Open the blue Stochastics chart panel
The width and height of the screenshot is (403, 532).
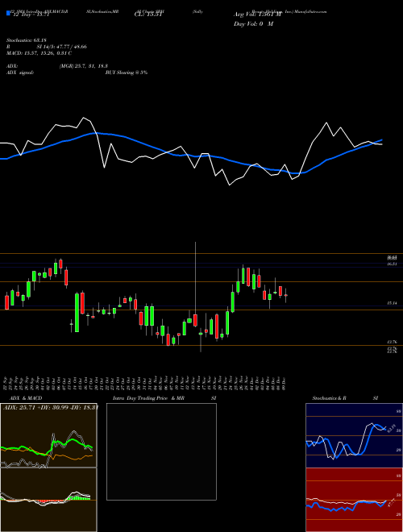click(x=354, y=435)
